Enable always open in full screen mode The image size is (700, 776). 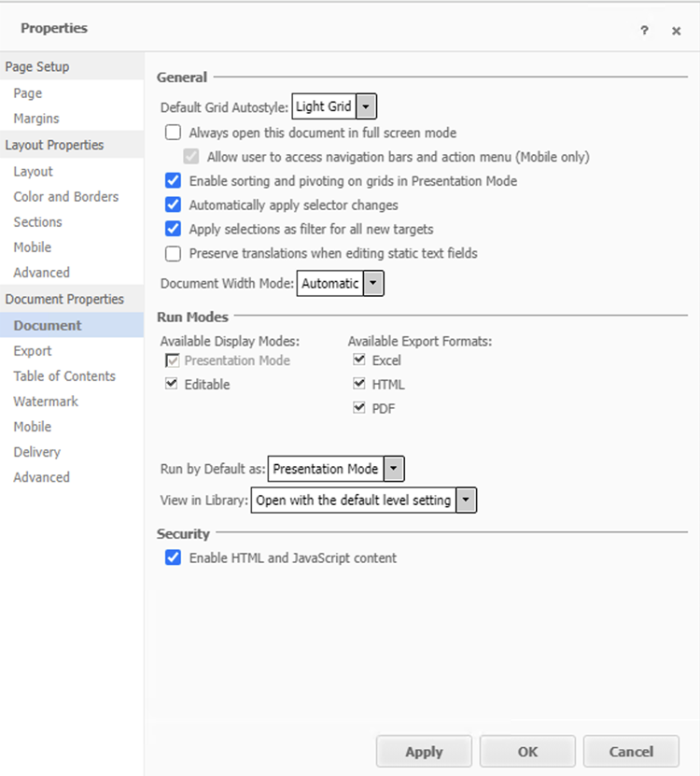click(173, 133)
